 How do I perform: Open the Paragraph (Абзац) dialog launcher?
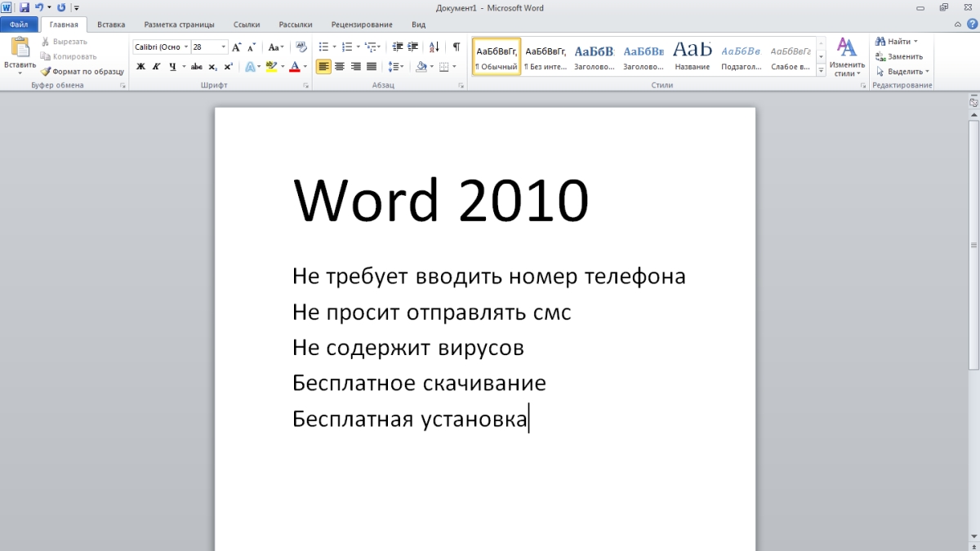tap(461, 85)
